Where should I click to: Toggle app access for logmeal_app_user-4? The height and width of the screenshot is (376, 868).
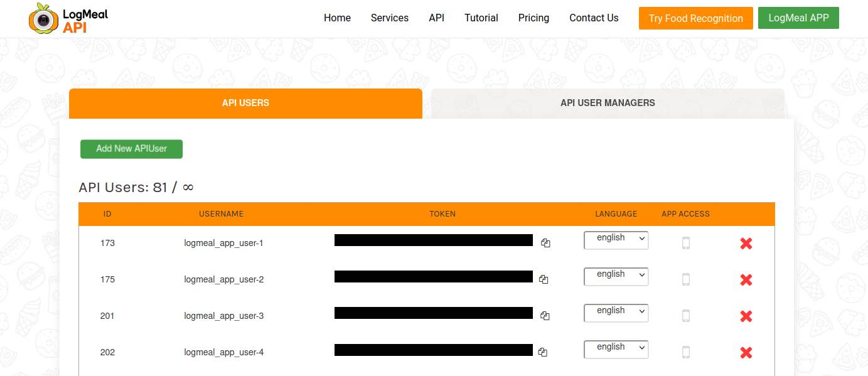point(685,352)
